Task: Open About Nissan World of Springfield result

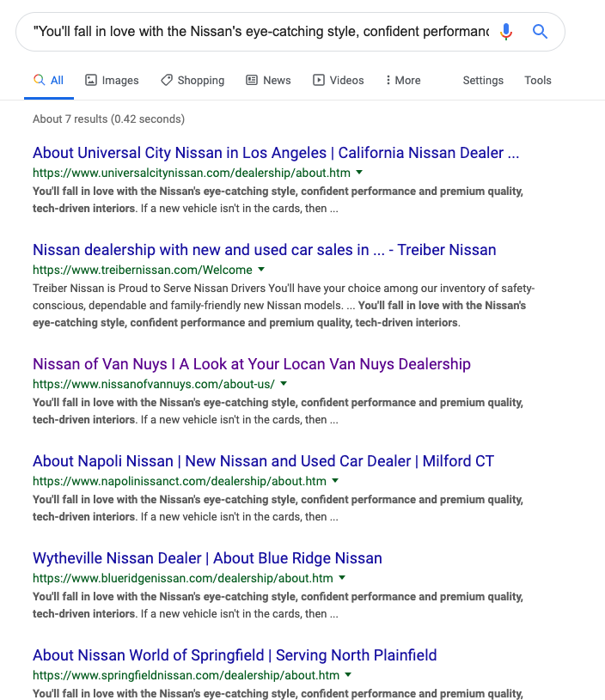Action: [235, 655]
